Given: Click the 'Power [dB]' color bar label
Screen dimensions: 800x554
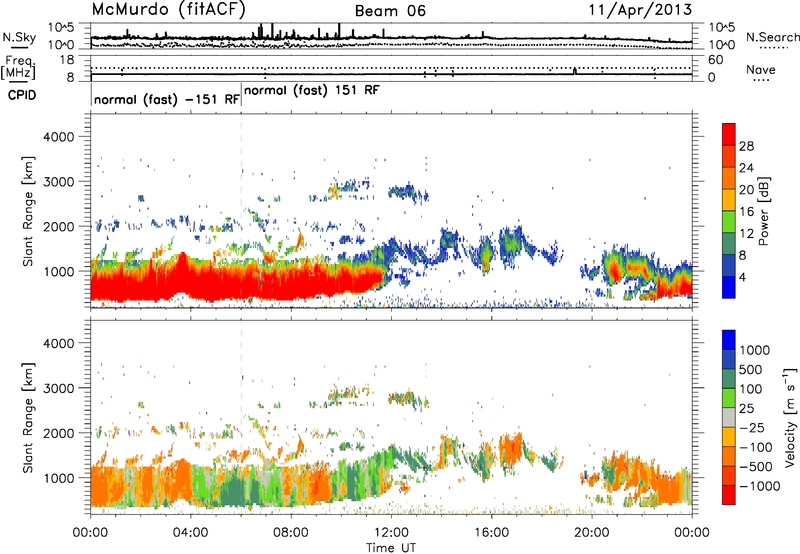Looking at the screenshot, I should click(764, 211).
